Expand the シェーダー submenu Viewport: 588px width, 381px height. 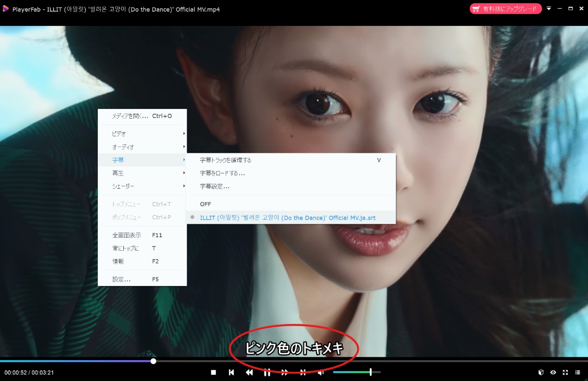142,186
